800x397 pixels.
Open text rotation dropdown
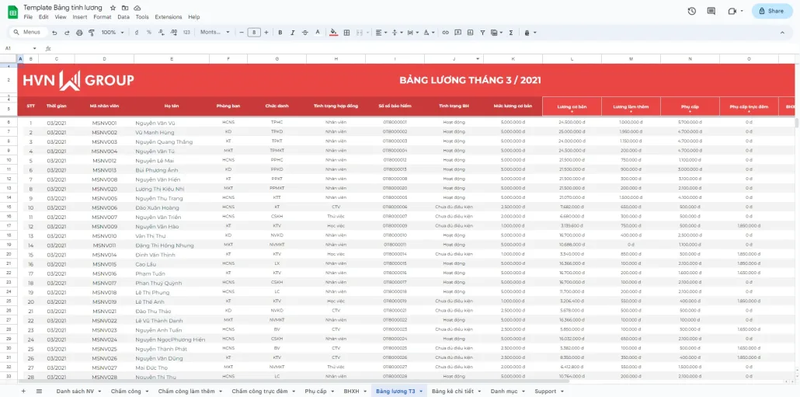tap(429, 33)
